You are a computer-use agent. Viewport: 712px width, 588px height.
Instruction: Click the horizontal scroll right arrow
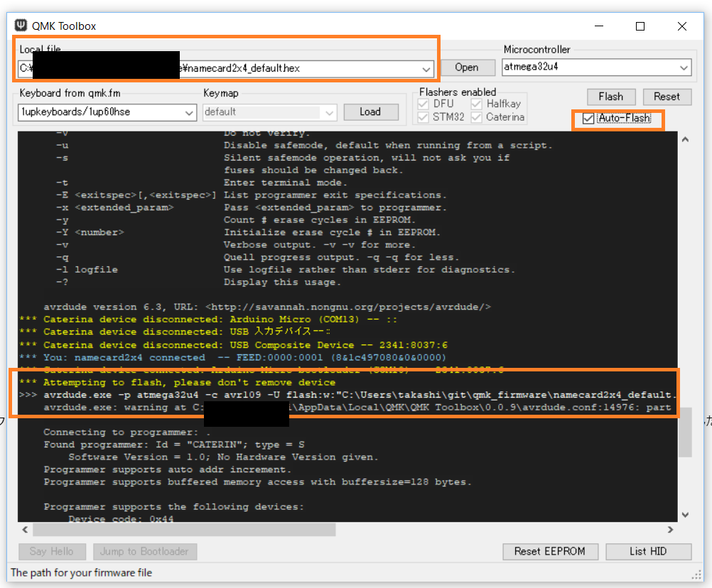click(671, 530)
